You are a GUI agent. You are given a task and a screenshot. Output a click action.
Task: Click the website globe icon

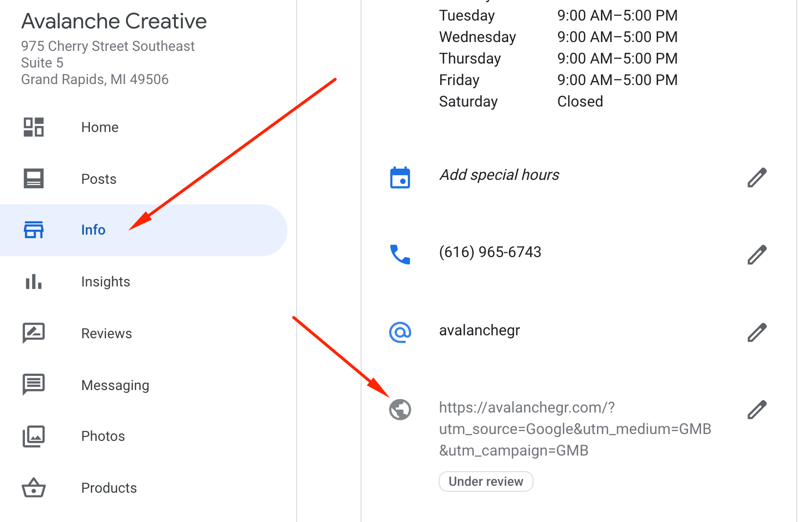pos(400,410)
